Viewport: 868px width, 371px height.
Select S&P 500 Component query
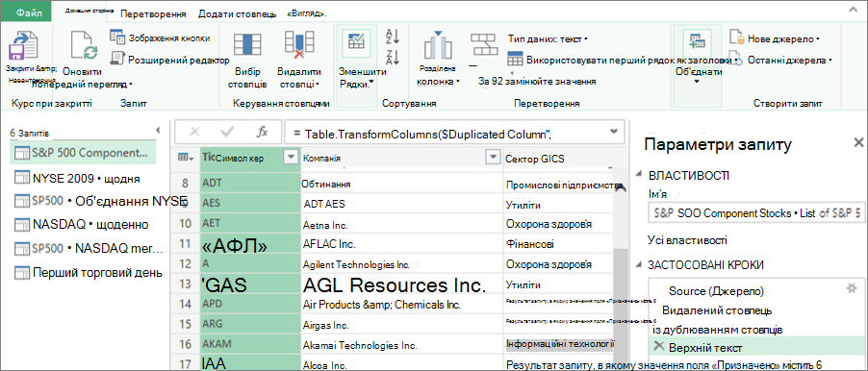click(83, 153)
